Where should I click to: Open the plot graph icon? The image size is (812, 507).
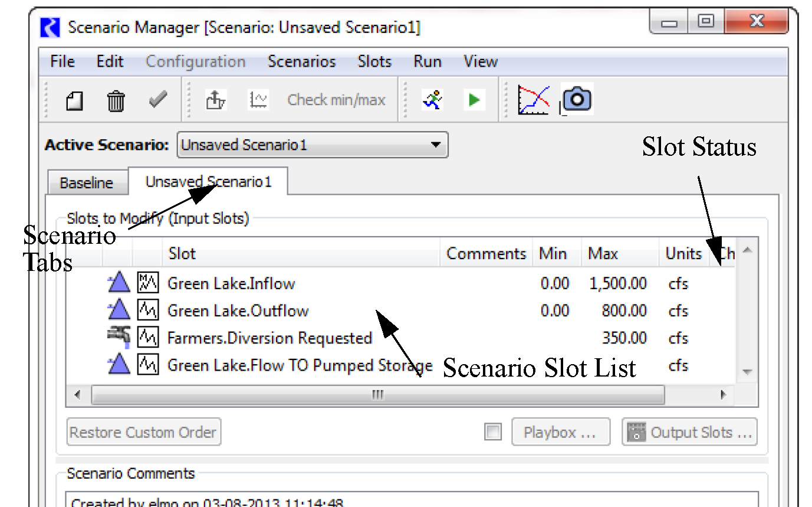pyautogui.click(x=533, y=100)
